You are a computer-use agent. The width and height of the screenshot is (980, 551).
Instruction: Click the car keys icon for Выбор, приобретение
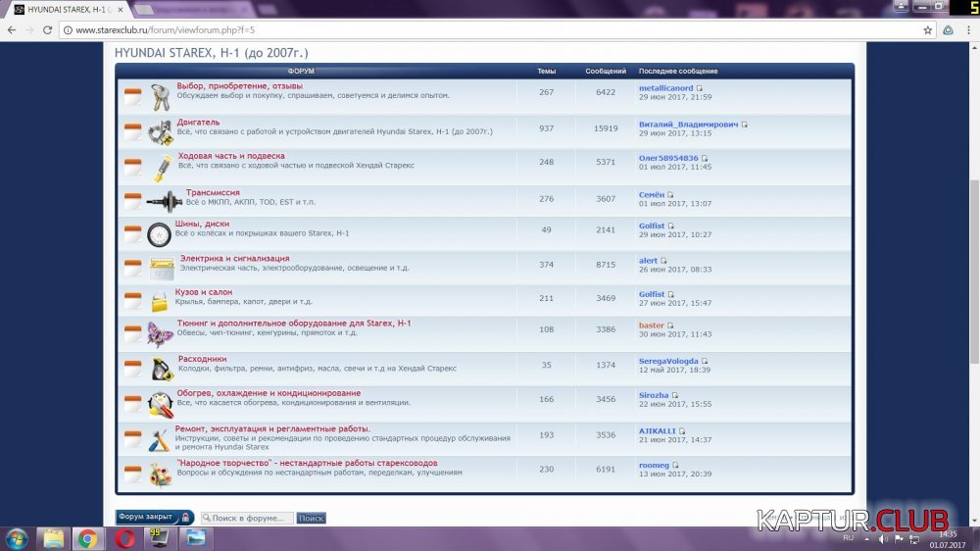pos(160,96)
